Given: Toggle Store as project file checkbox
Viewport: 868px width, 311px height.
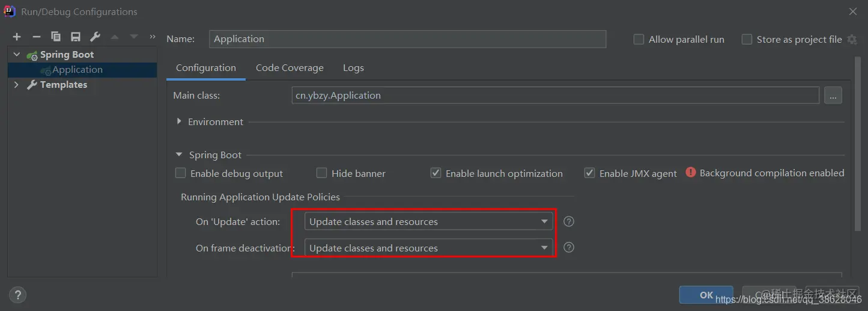Looking at the screenshot, I should coord(747,39).
